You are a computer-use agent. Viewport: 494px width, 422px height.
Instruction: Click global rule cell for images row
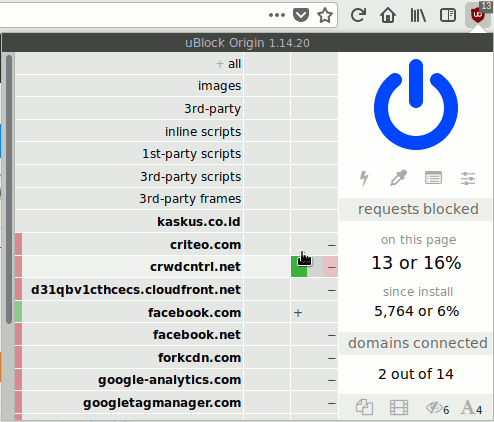(x=267, y=86)
